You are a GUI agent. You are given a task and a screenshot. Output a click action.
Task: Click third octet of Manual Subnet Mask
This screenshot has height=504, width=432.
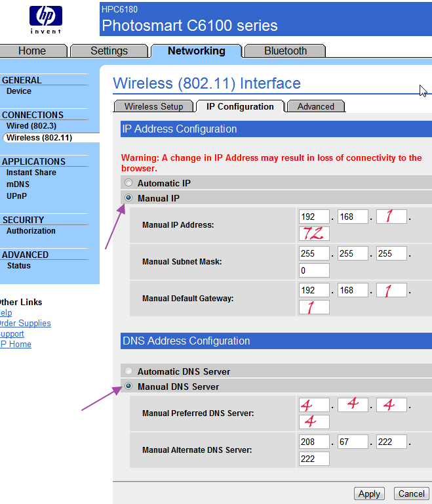pos(391,253)
